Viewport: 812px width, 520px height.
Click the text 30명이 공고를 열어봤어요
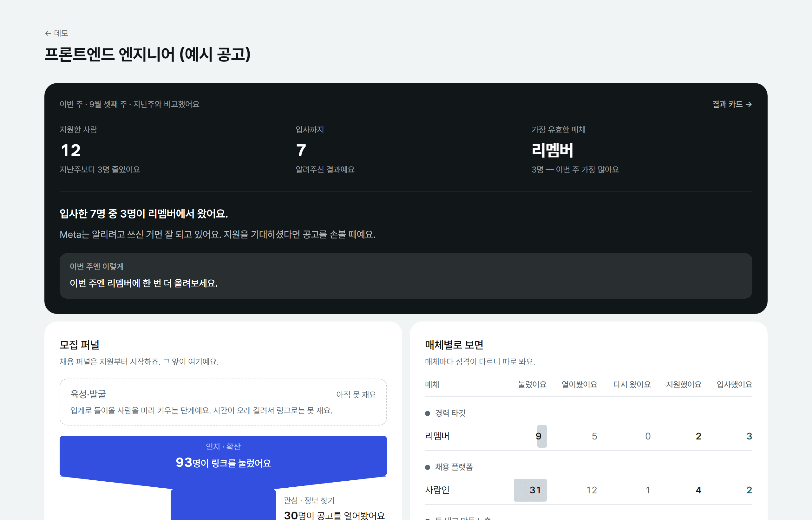pyautogui.click(x=334, y=515)
